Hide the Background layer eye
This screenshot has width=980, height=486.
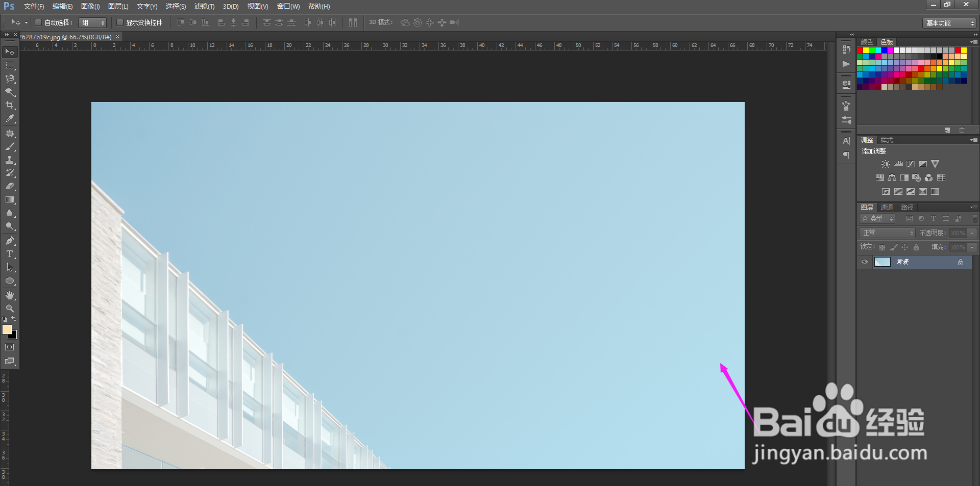(865, 262)
